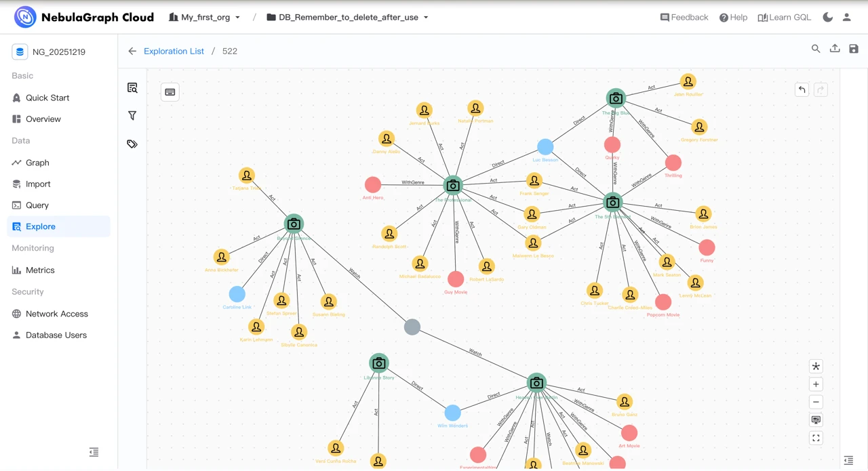Viewport: 868px width, 471px height.
Task: Click the tag management icon
Action: tap(132, 143)
